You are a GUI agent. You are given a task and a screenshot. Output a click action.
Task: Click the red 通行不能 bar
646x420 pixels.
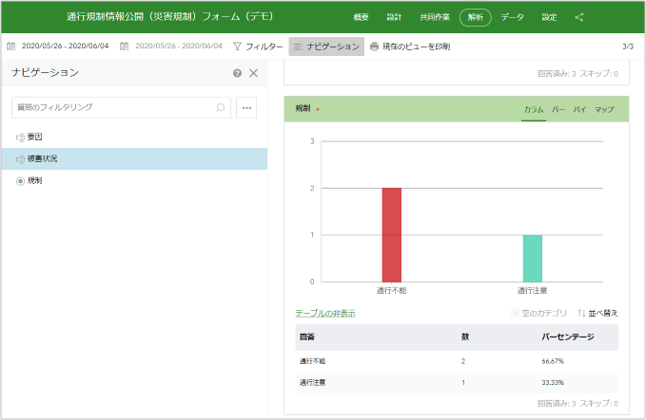[390, 234]
